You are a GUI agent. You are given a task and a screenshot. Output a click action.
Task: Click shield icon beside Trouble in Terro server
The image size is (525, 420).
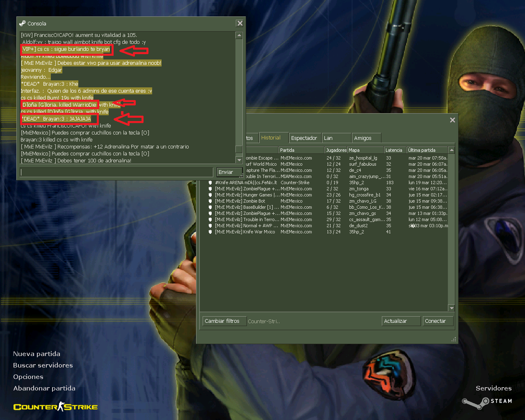210,219
